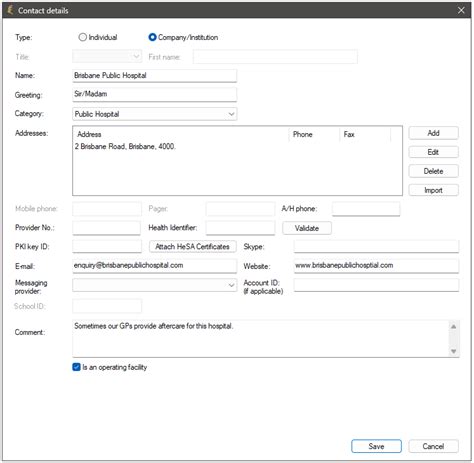Close the Contact details dialog
The image size is (474, 463).
click(461, 10)
